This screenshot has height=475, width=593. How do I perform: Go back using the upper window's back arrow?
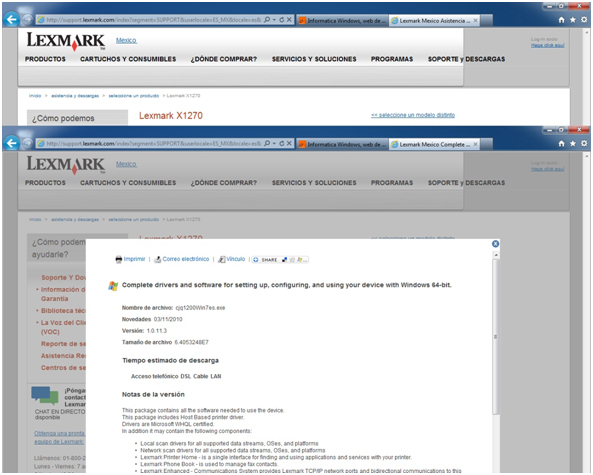click(x=12, y=19)
